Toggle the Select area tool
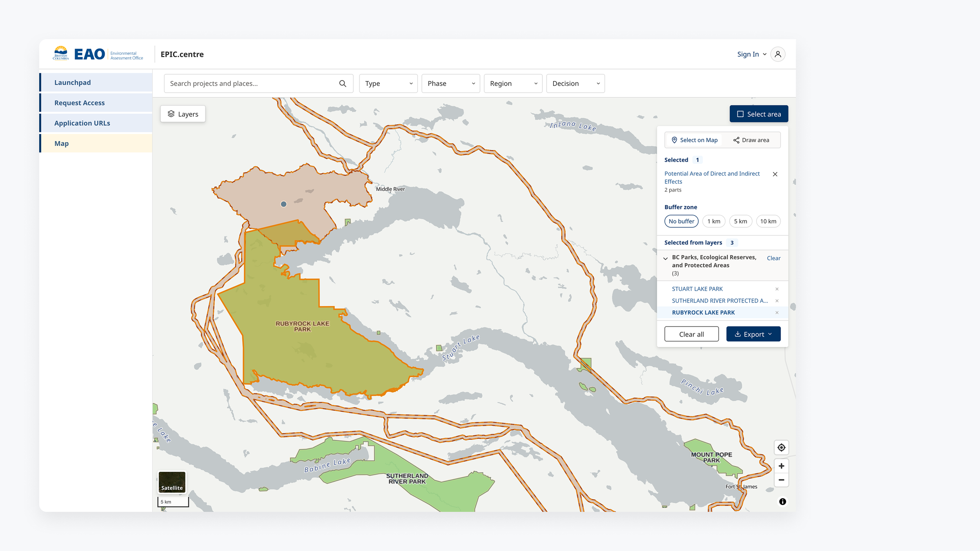Screen dimensions: 980x551 [x=759, y=114]
